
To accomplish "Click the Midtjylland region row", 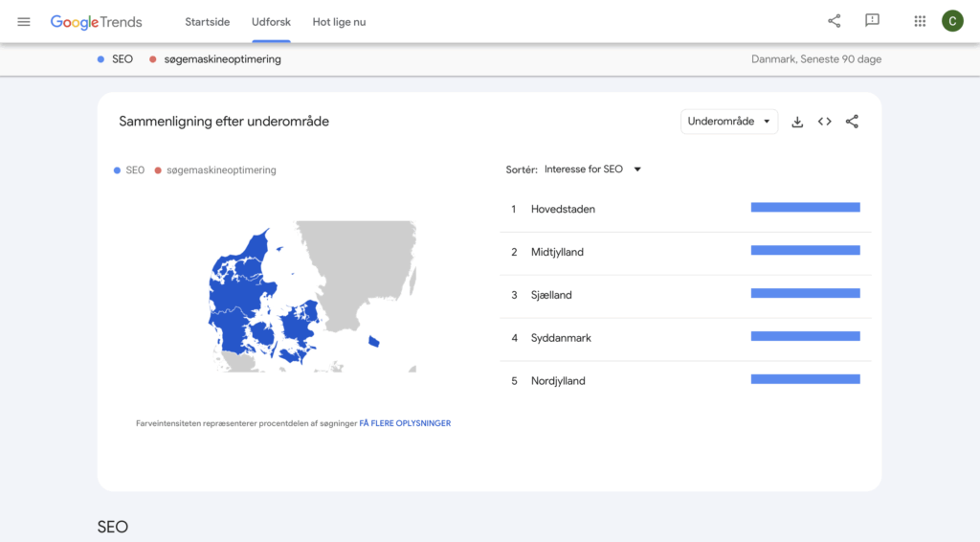I will click(x=557, y=252).
